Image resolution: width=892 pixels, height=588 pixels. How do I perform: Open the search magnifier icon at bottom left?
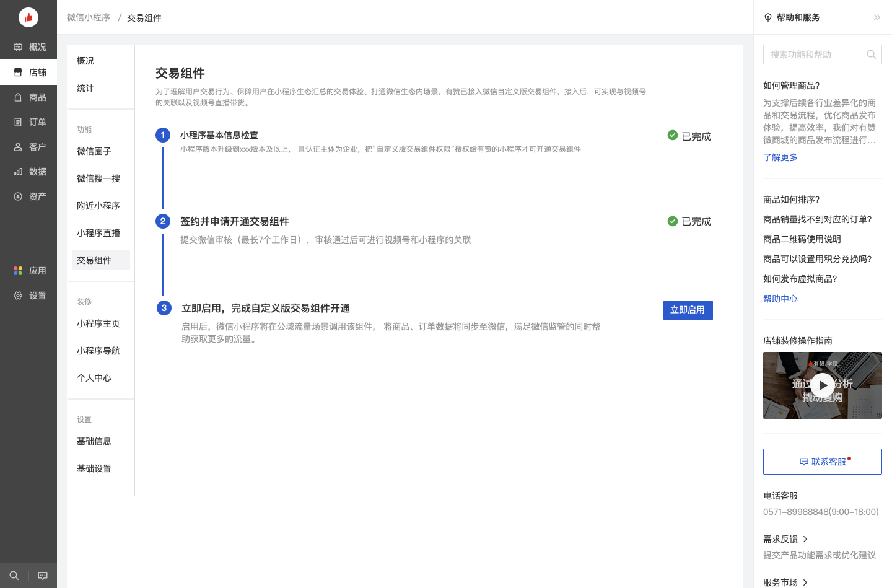[14, 575]
